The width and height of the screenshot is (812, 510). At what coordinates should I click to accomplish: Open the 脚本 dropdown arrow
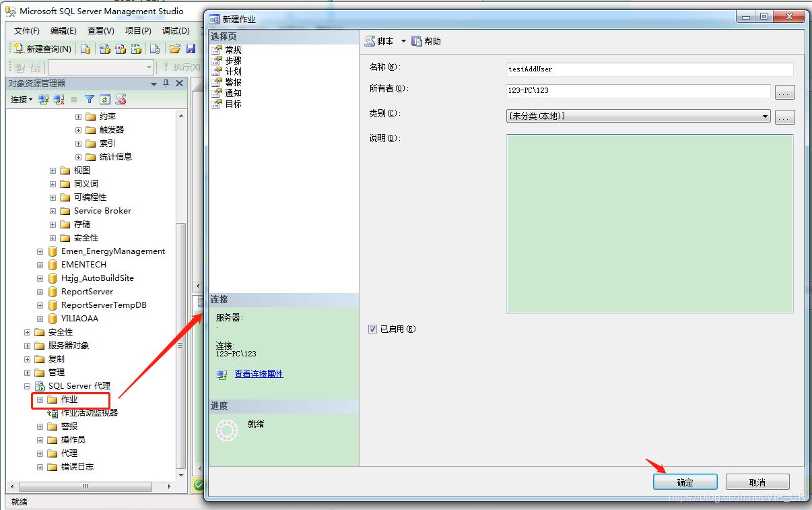[x=403, y=41]
